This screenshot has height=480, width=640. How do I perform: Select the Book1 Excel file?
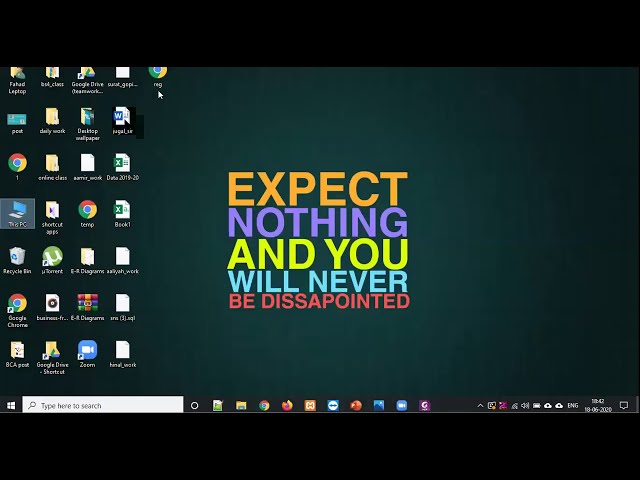pyautogui.click(x=122, y=214)
